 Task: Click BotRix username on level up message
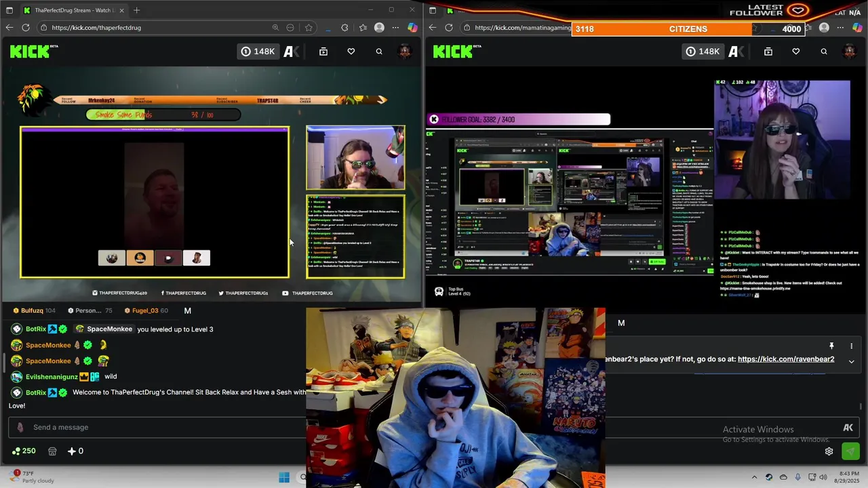36,329
